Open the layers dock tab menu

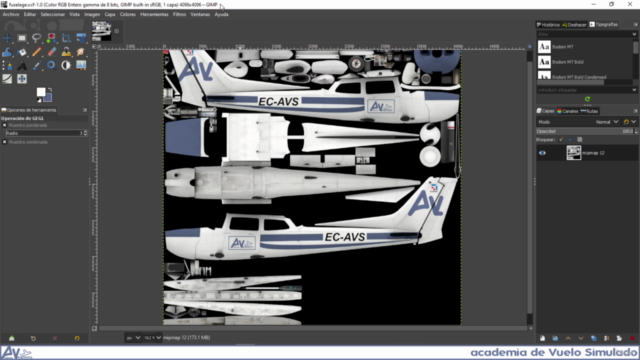pos(635,111)
